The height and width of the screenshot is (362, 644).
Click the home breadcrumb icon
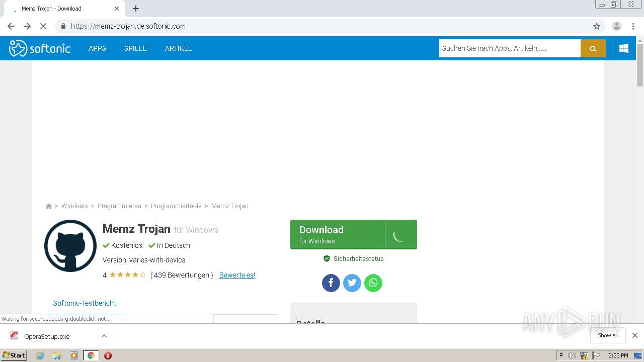click(49, 206)
